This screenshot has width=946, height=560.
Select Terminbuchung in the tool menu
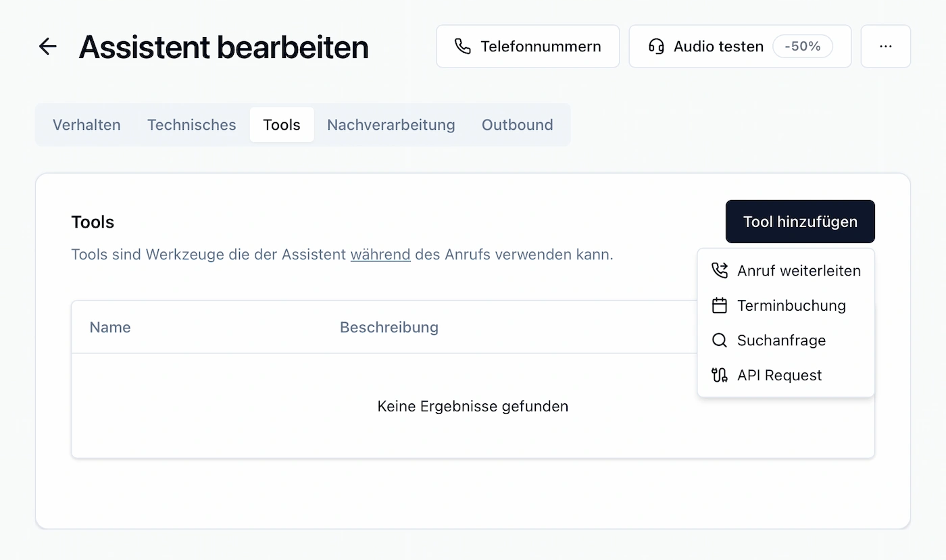[x=791, y=305]
